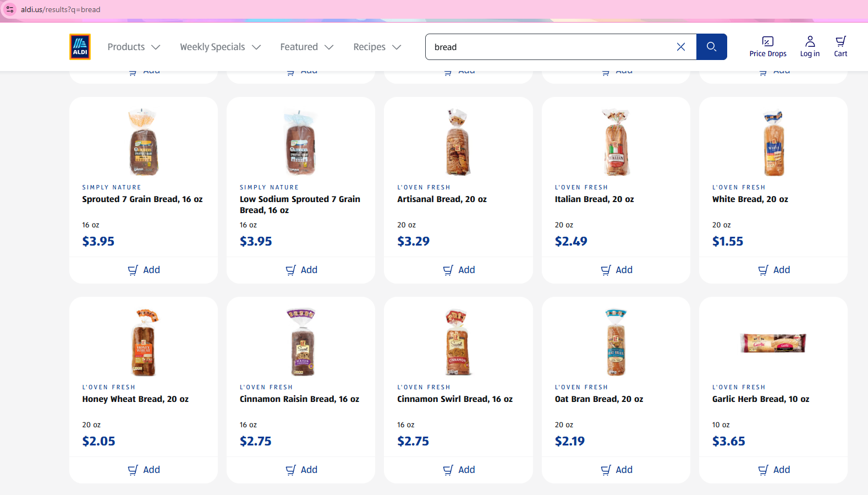Select the White Bread product image
Image resolution: width=868 pixels, height=495 pixels.
[x=773, y=143]
